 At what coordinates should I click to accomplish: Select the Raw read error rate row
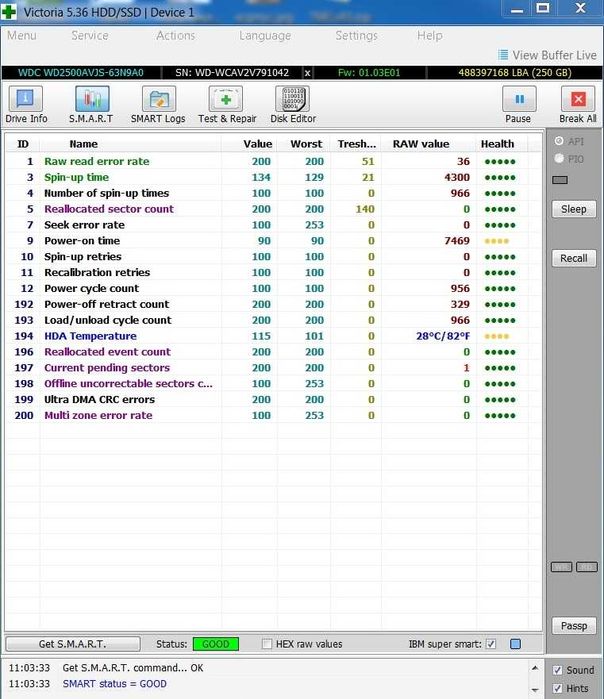pos(274,161)
